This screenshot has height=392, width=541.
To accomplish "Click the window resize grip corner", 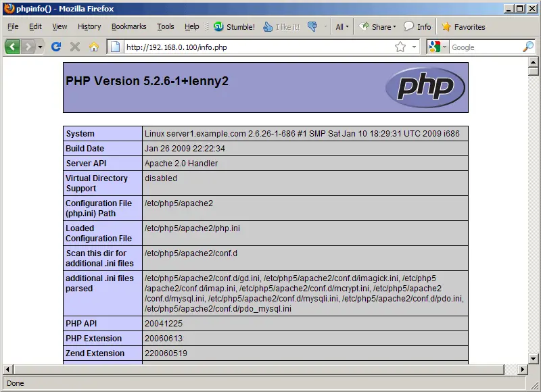I will pyautogui.click(x=534, y=385).
